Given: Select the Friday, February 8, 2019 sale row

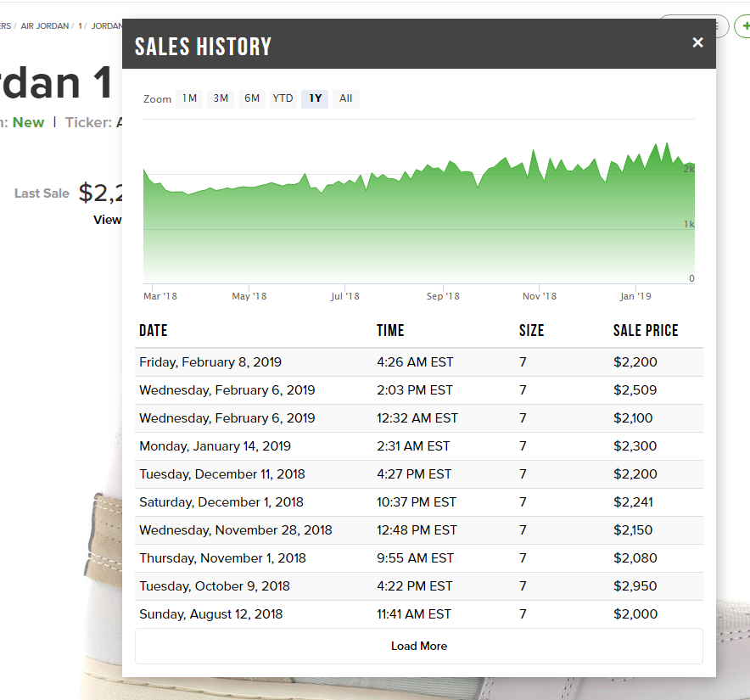Looking at the screenshot, I should tap(418, 362).
